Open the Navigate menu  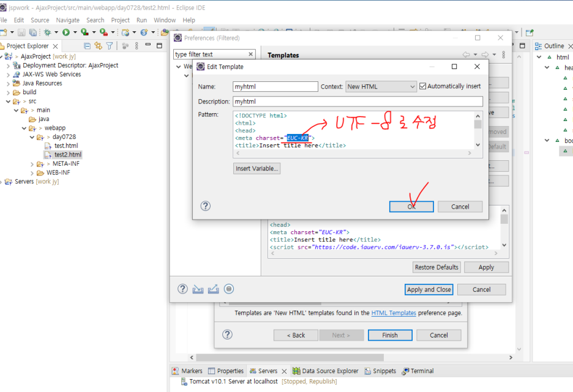pyautogui.click(x=67, y=20)
